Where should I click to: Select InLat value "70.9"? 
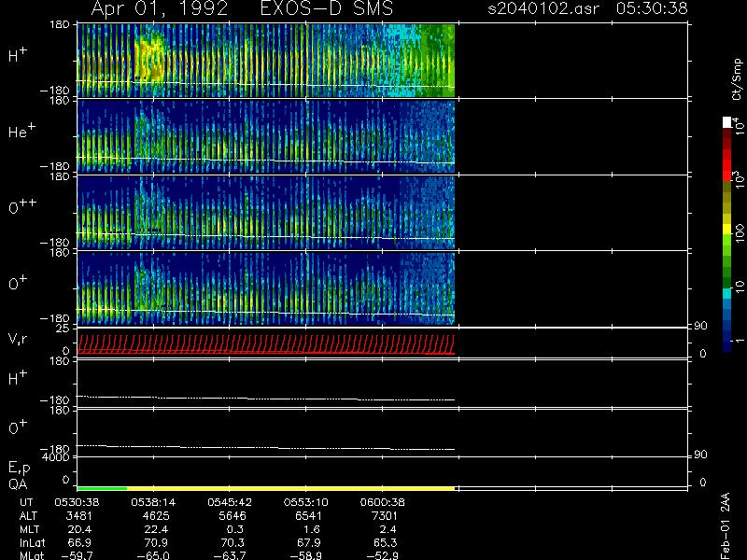tap(156, 543)
